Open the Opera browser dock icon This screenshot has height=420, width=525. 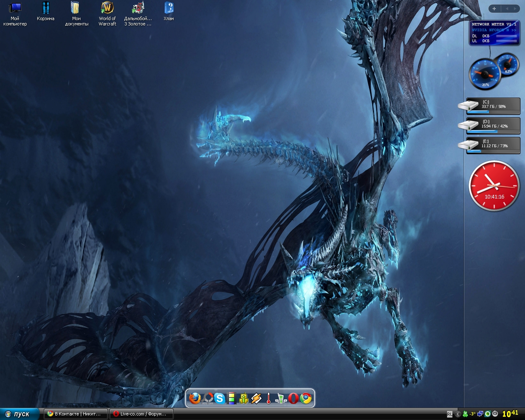(x=293, y=398)
